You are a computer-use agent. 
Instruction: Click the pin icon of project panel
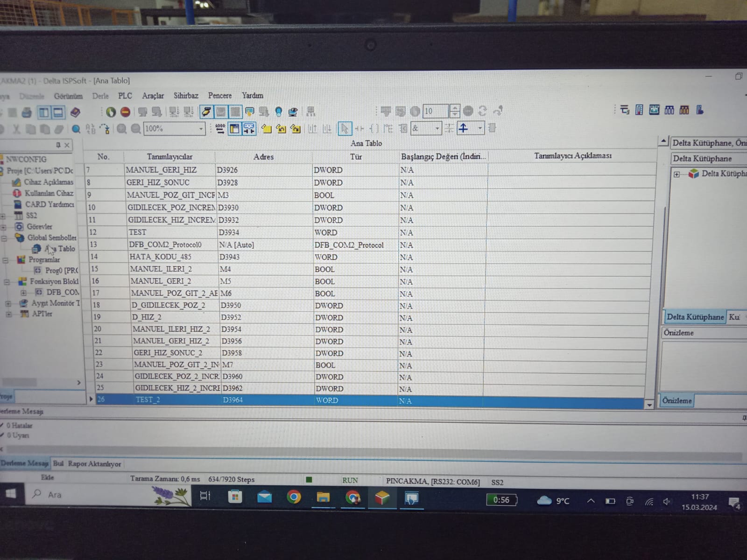point(58,145)
